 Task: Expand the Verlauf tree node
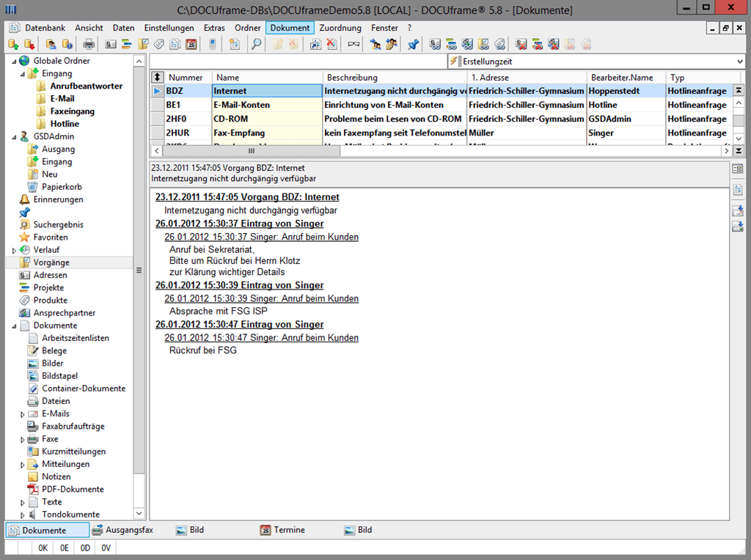[x=14, y=250]
